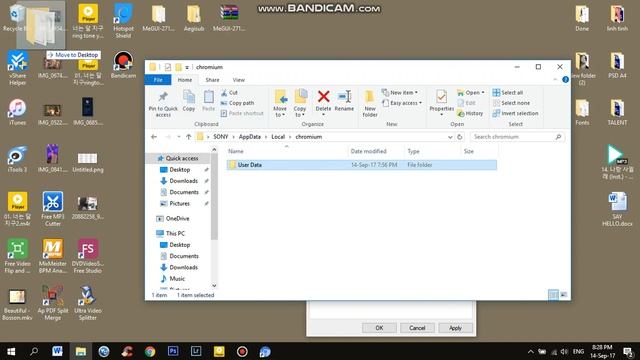Delete the selected item via red X
The image size is (640, 360).
click(323, 102)
